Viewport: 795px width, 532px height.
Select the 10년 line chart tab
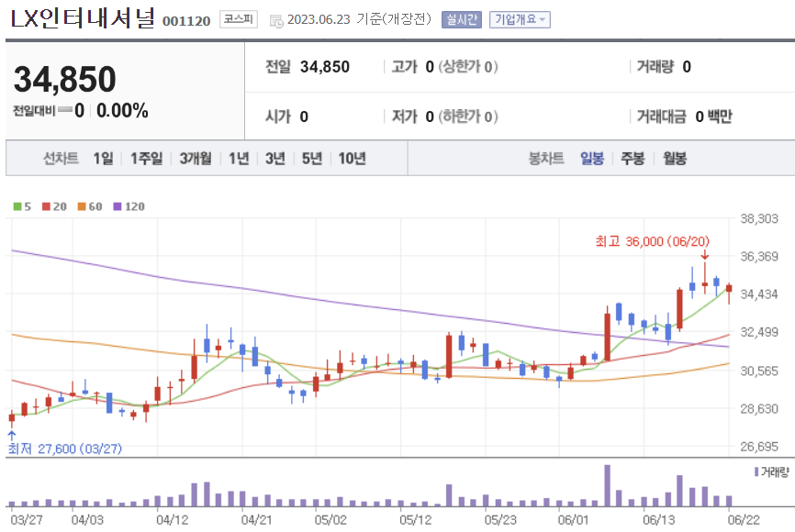[x=352, y=159]
